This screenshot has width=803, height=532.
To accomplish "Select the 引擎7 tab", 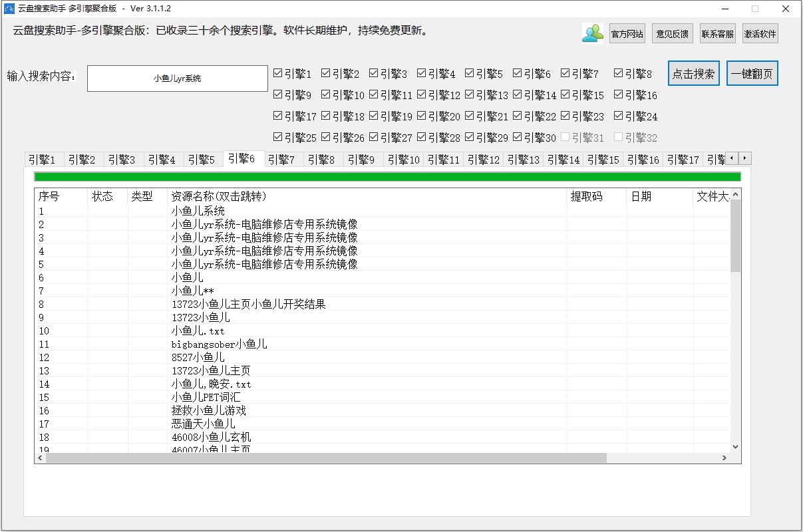I will [284, 160].
